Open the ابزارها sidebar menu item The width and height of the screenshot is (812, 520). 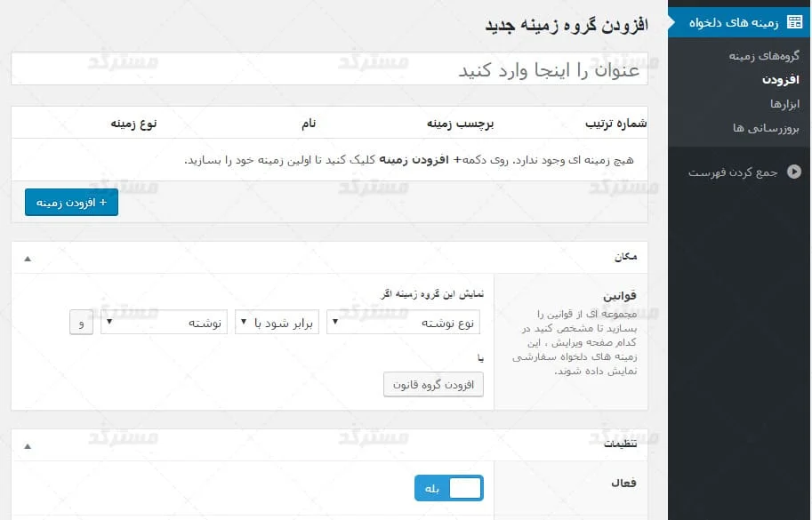784,104
